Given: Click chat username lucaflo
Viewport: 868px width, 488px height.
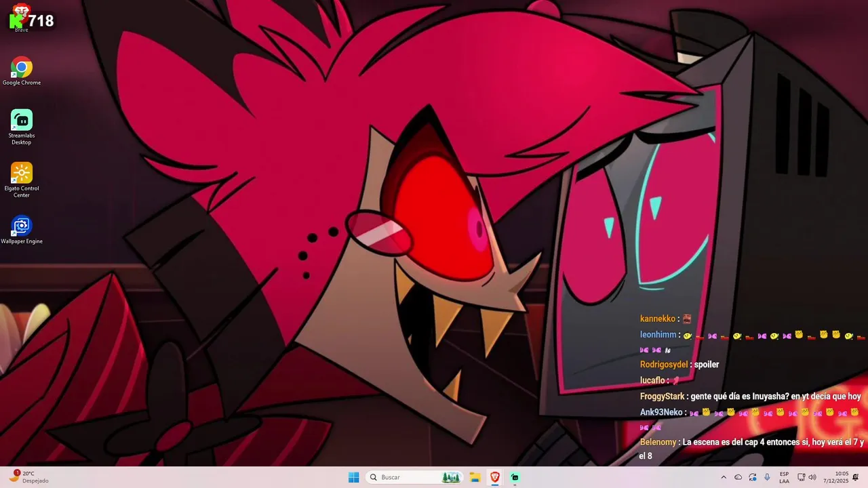Looking at the screenshot, I should 652,380.
